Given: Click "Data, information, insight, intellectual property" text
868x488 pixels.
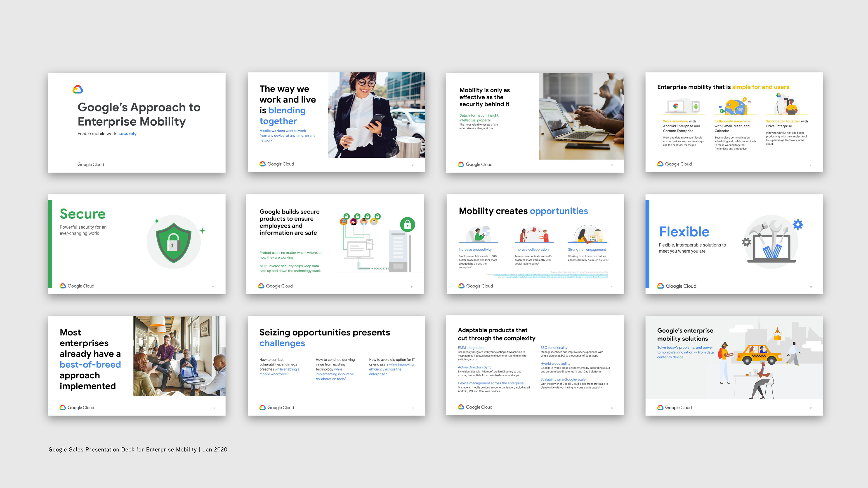Looking at the screenshot, I should pyautogui.click(x=479, y=118).
